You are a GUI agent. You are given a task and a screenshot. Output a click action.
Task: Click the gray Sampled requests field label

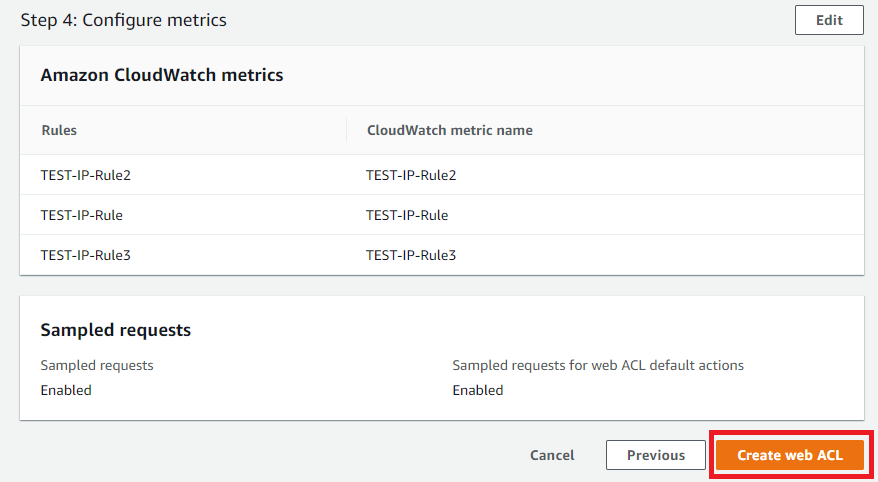coord(97,365)
